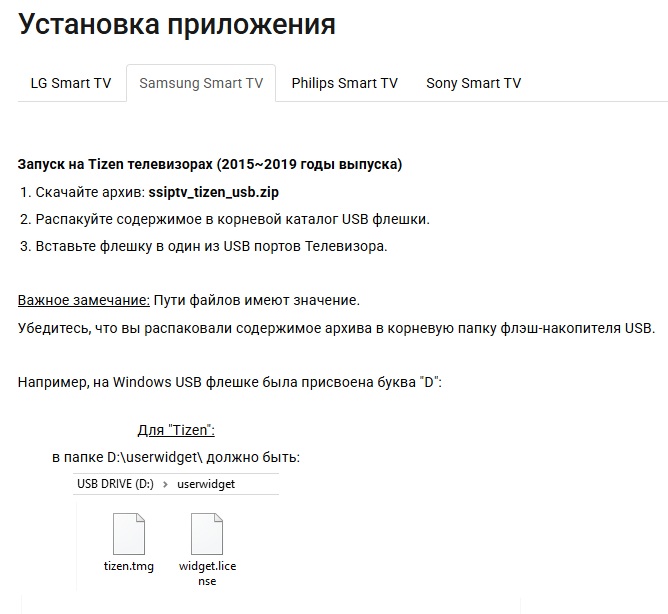
Task: Switch to the LG Smart TV tab
Action: (71, 83)
